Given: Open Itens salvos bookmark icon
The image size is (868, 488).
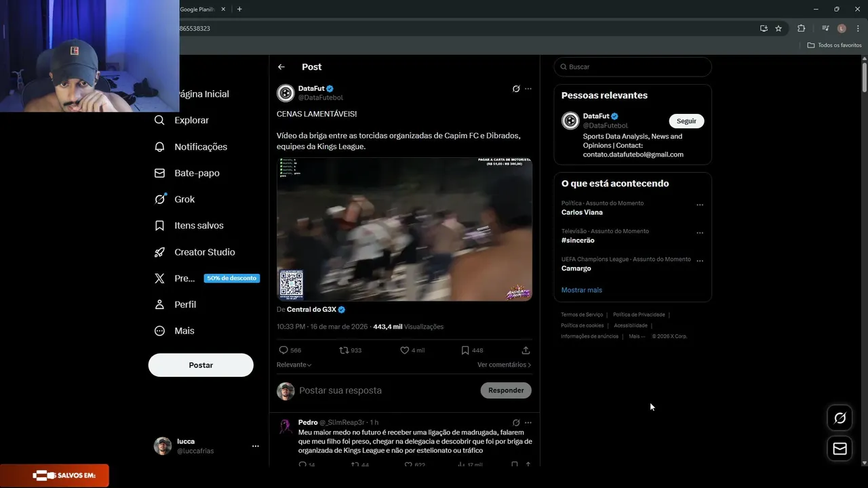Looking at the screenshot, I should point(159,226).
